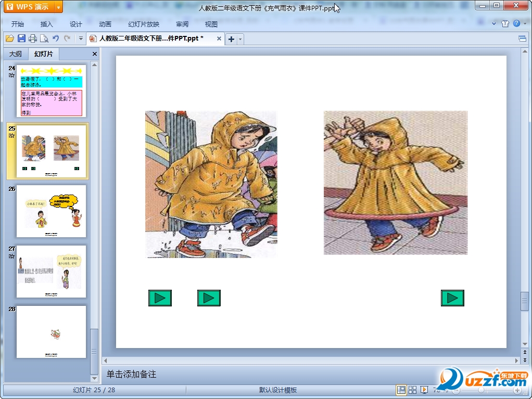532x399 pixels.
Task: Switch to the 大纲 outline tab
Action: pos(15,54)
